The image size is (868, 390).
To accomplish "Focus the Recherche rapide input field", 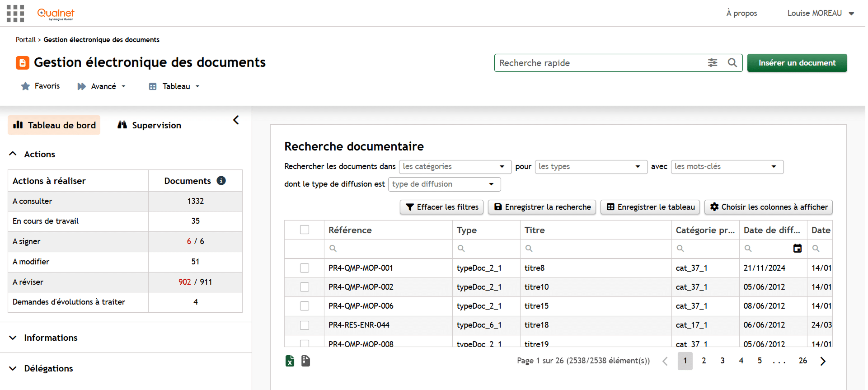I will pyautogui.click(x=601, y=63).
